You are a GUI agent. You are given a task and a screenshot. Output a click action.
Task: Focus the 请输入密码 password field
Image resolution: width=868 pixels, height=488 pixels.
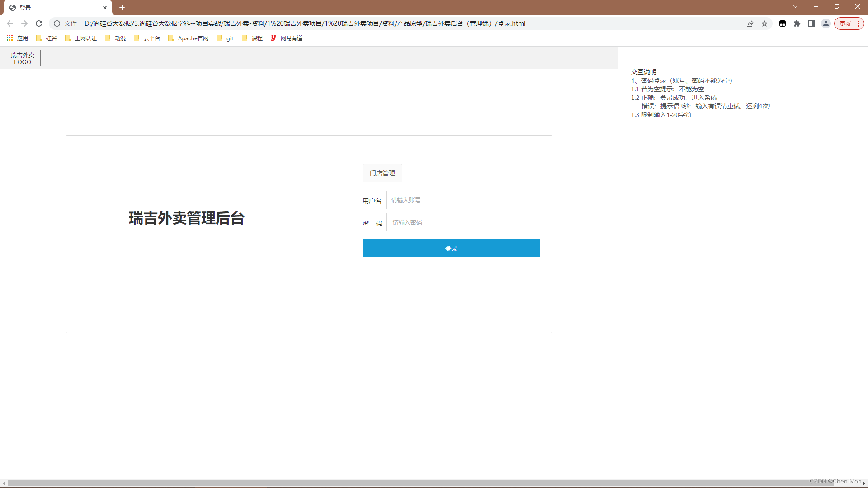(463, 222)
